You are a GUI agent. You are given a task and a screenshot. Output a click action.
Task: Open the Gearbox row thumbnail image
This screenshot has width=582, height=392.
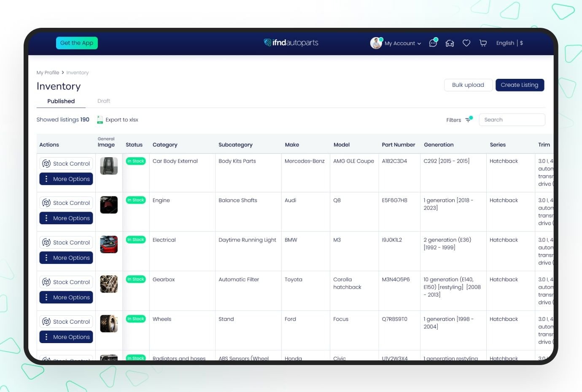click(x=109, y=284)
